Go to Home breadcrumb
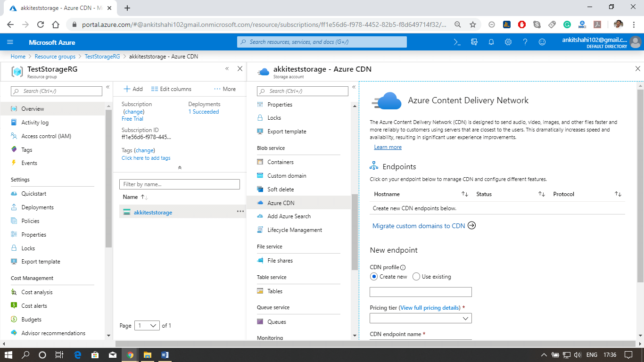 (x=18, y=57)
